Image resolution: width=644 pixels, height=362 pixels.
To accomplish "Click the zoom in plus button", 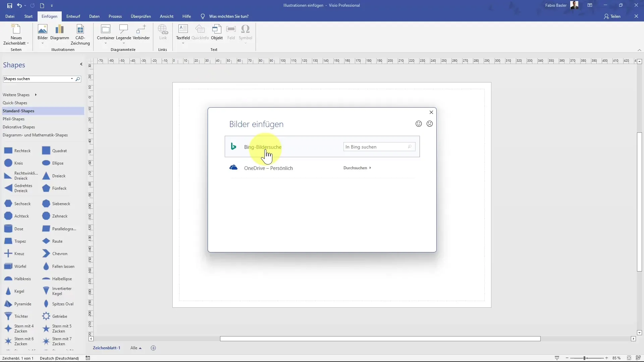I will 606,358.
